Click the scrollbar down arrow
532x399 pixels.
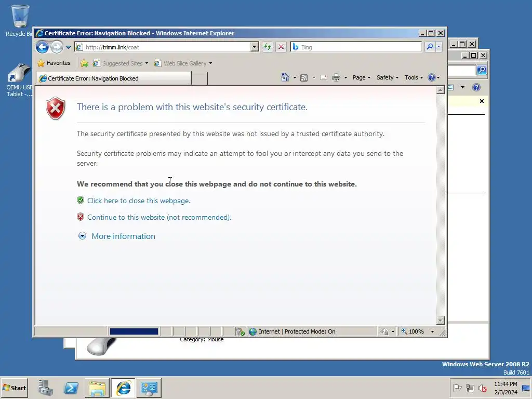pyautogui.click(x=441, y=320)
